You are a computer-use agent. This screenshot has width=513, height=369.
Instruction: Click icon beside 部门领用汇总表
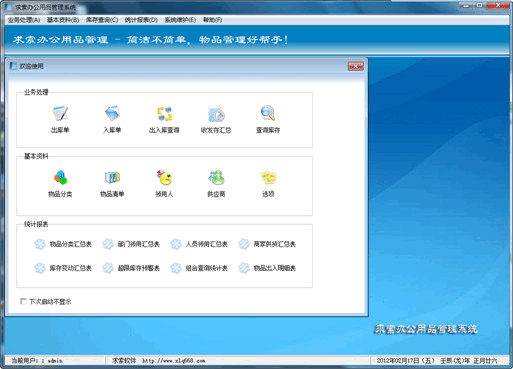point(108,244)
